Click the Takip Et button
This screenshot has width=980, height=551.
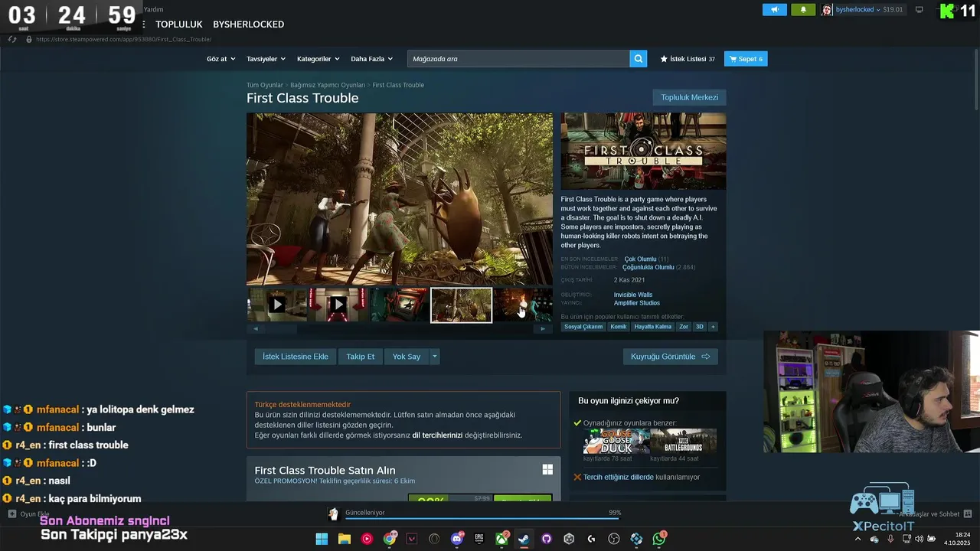point(361,357)
